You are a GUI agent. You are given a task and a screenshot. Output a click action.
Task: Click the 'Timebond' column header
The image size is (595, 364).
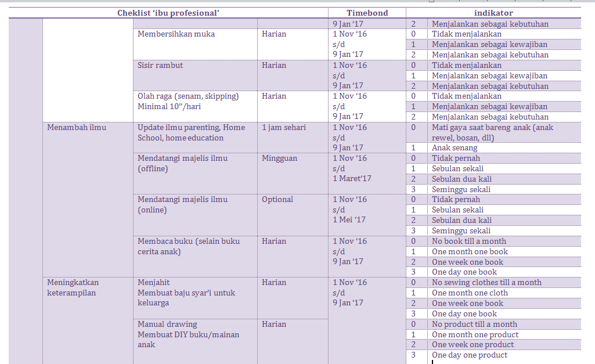point(367,13)
